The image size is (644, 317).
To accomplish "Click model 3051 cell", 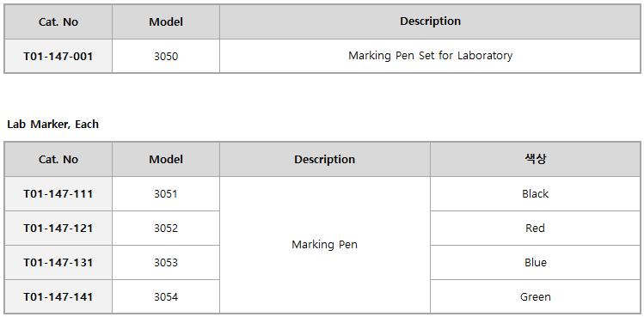I will 166,194.
